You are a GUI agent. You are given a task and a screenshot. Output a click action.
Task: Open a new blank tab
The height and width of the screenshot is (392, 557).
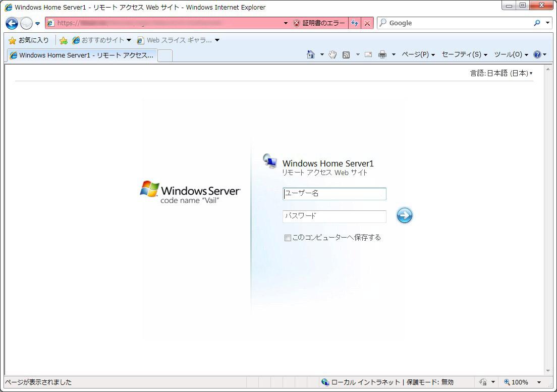(165, 55)
